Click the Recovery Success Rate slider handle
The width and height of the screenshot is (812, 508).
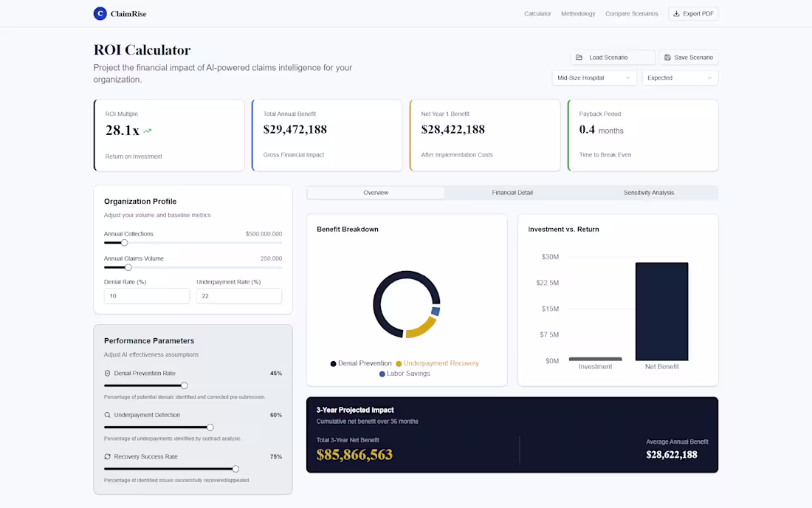(x=235, y=469)
